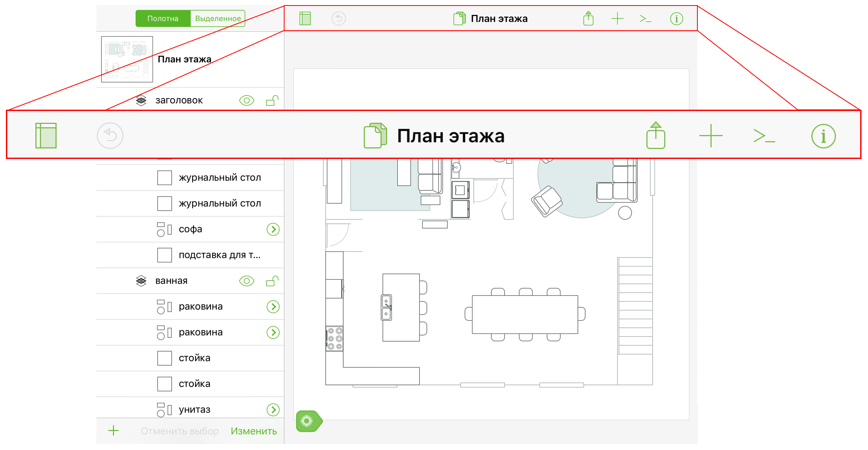
Task: Tap the square shape icon beside lower журнальный стол
Action: [x=165, y=204]
